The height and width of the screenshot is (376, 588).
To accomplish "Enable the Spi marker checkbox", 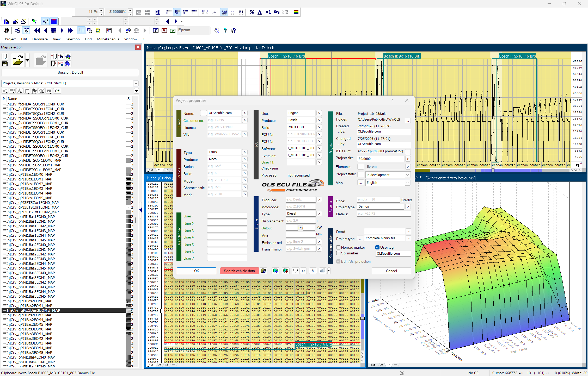I will 338,253.
